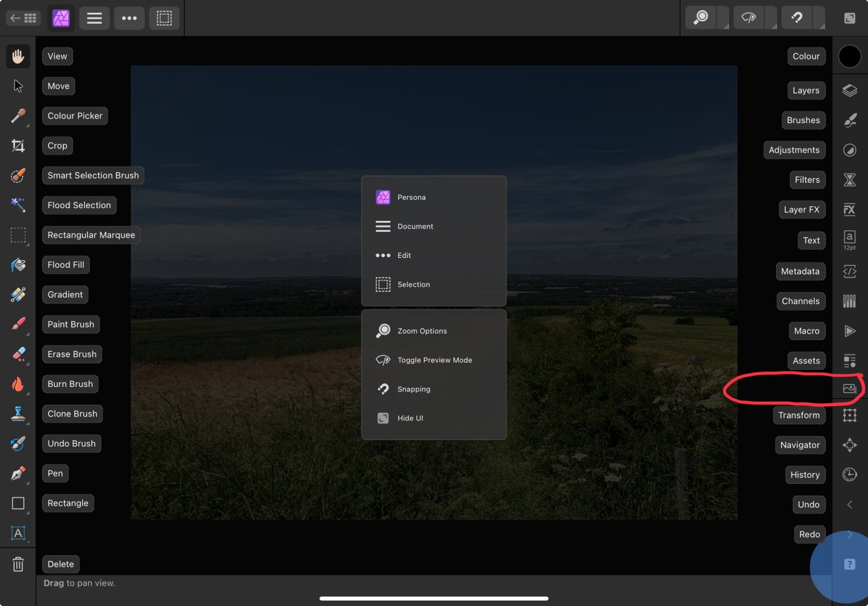Select the Pen tool icon

(x=18, y=474)
